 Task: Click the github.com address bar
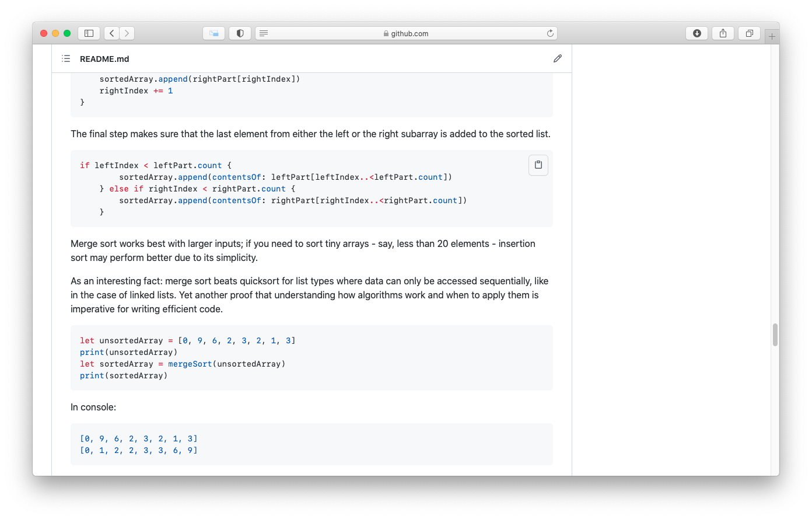[x=407, y=33]
